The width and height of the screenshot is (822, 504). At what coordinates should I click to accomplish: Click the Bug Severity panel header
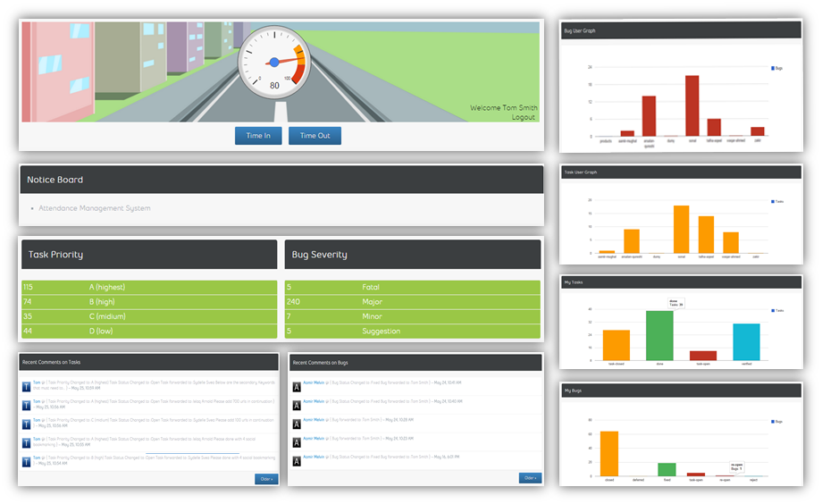[413, 255]
